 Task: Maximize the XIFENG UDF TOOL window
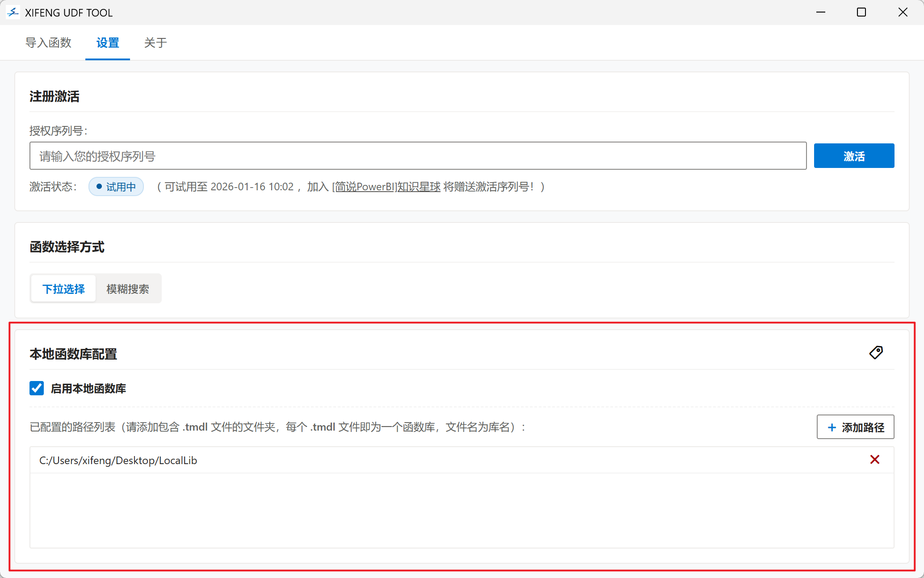pos(861,13)
